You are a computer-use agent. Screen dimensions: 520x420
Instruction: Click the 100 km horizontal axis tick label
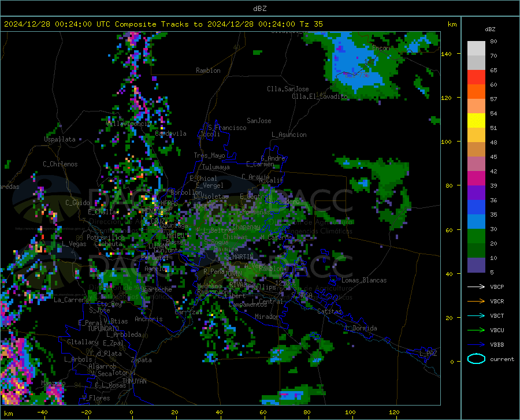350,412
